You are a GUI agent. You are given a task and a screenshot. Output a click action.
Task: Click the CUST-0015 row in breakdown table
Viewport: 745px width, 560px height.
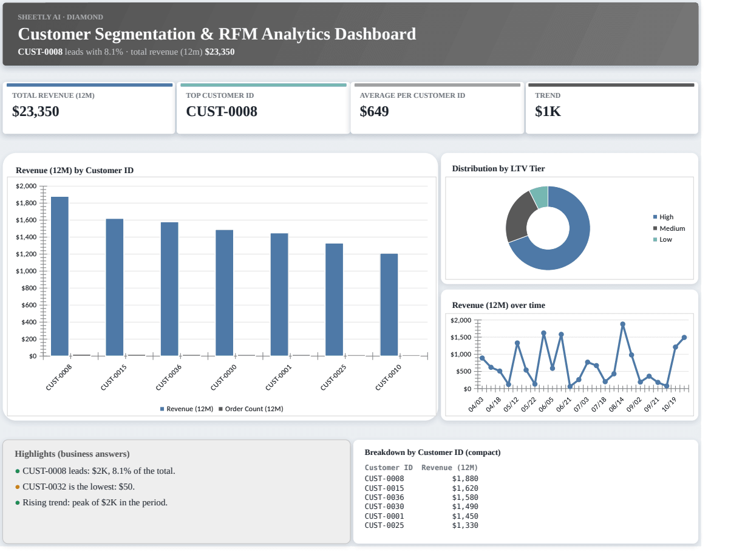(x=421, y=488)
